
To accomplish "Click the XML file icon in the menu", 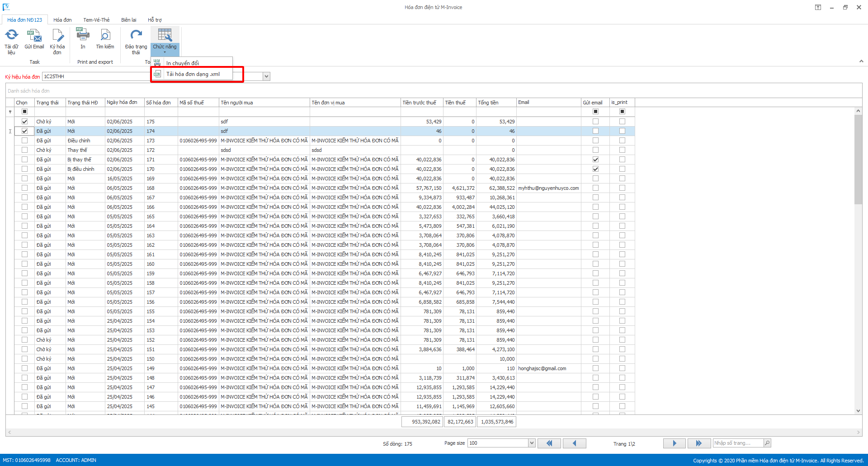I will 157,74.
